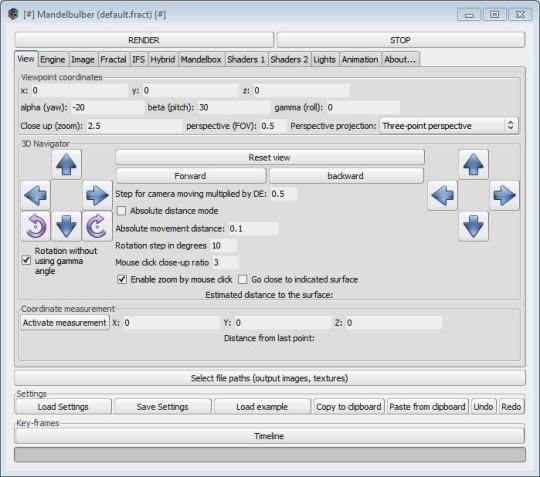The width and height of the screenshot is (540, 477).
Task: Click Reset view button
Action: 270,158
